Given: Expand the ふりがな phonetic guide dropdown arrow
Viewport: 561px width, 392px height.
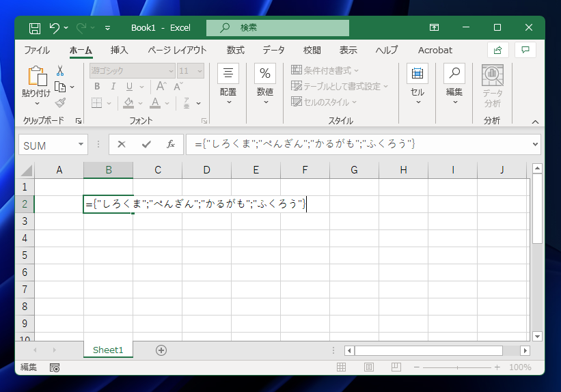Looking at the screenshot, I should 199,103.
